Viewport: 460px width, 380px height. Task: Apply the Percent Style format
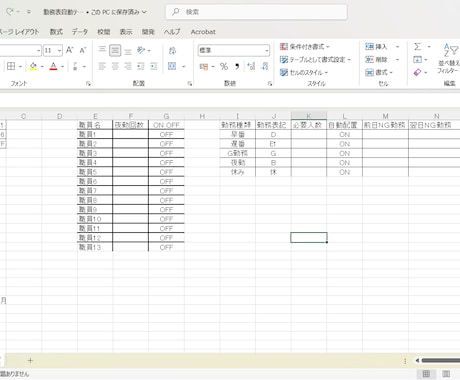(x=224, y=66)
